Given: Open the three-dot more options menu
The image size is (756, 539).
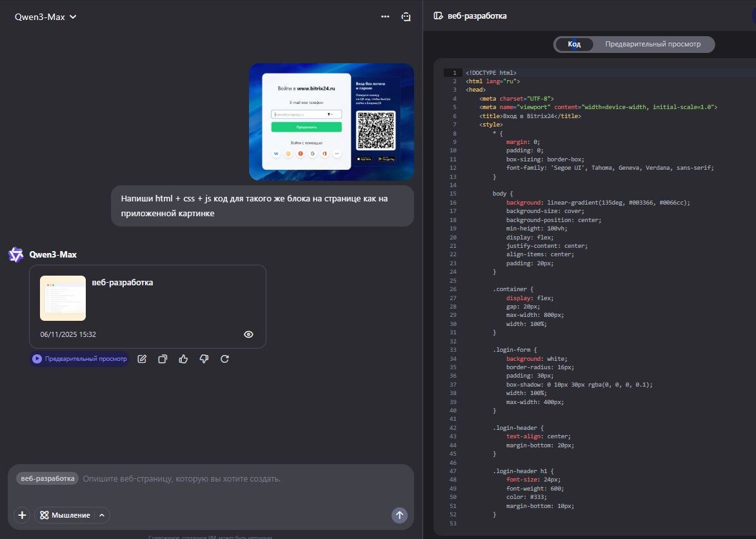Looking at the screenshot, I should [384, 16].
